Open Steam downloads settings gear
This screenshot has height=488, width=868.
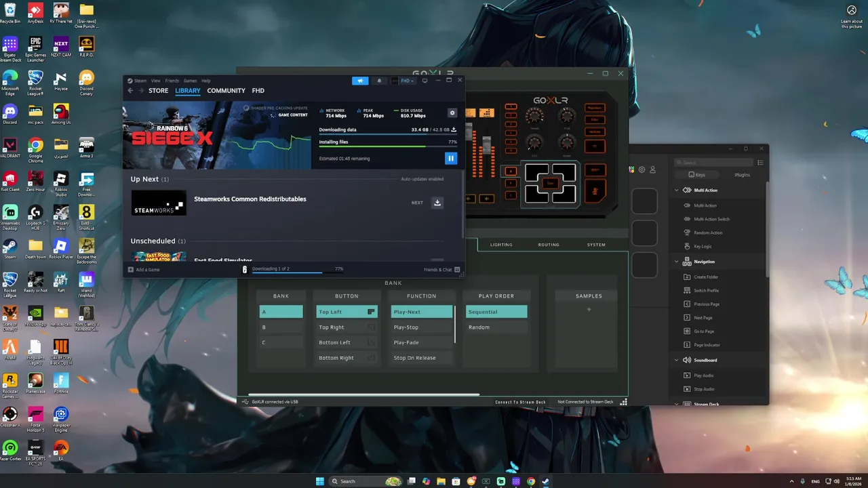(x=452, y=113)
